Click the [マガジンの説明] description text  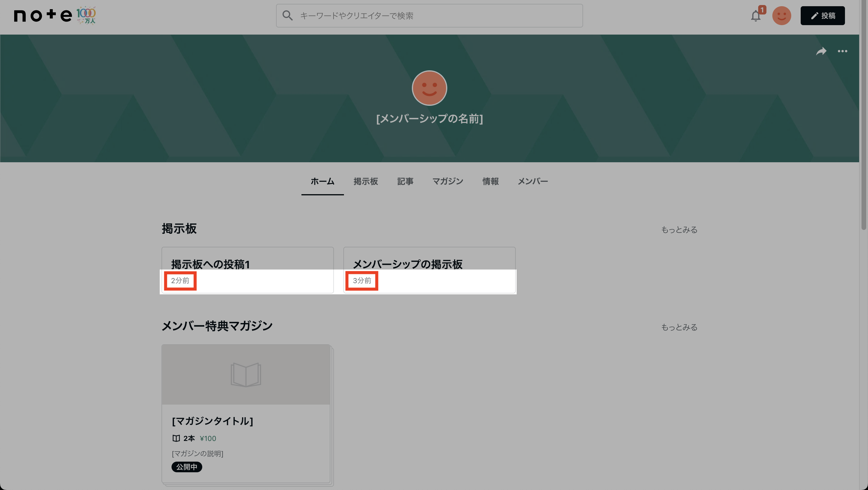click(x=198, y=454)
